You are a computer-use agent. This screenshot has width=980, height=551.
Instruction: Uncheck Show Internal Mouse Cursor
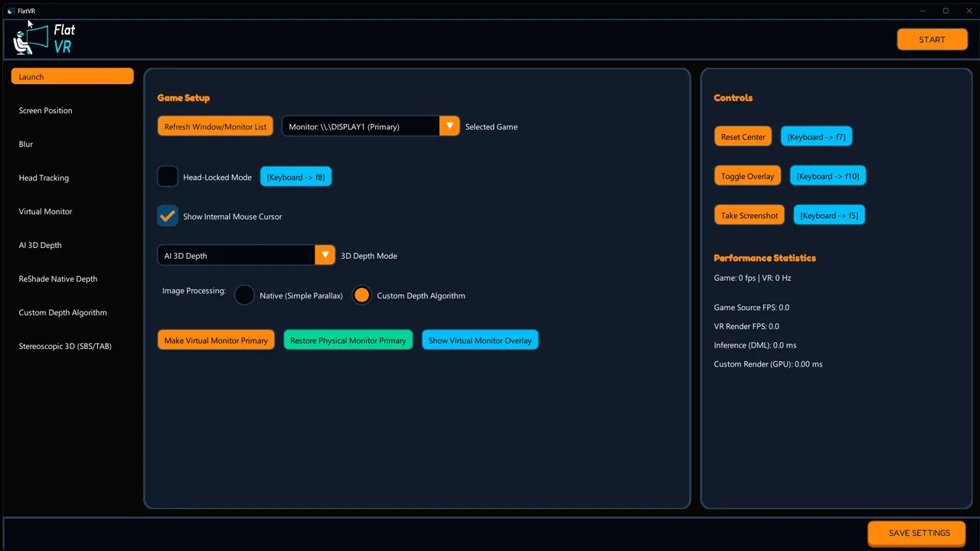pyautogui.click(x=168, y=216)
